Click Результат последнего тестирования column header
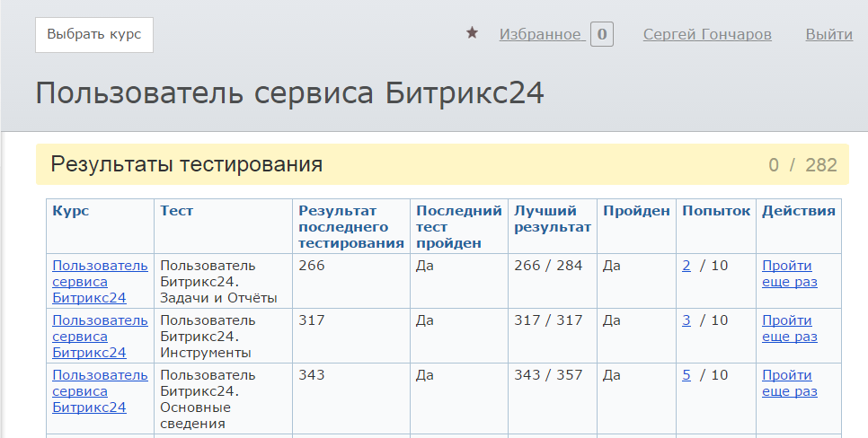The image size is (868, 438). [x=351, y=227]
